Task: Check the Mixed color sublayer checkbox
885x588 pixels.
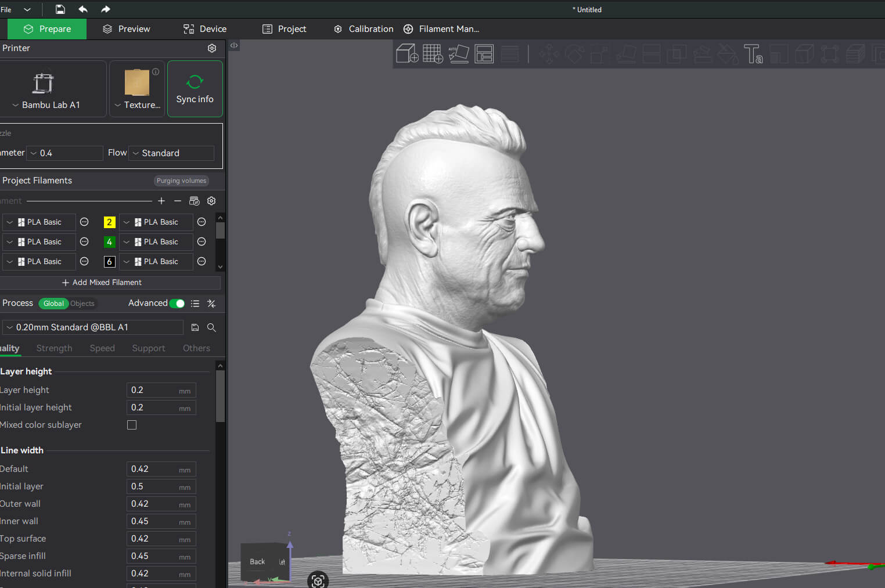Action: click(132, 425)
